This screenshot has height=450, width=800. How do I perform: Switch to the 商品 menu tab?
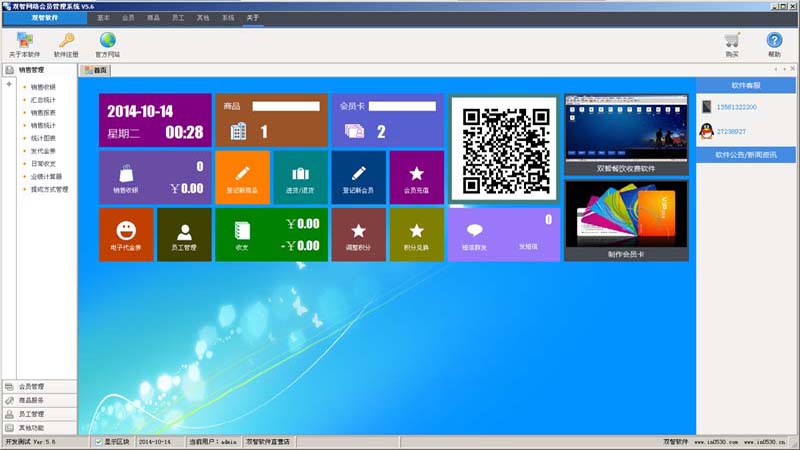[x=154, y=18]
